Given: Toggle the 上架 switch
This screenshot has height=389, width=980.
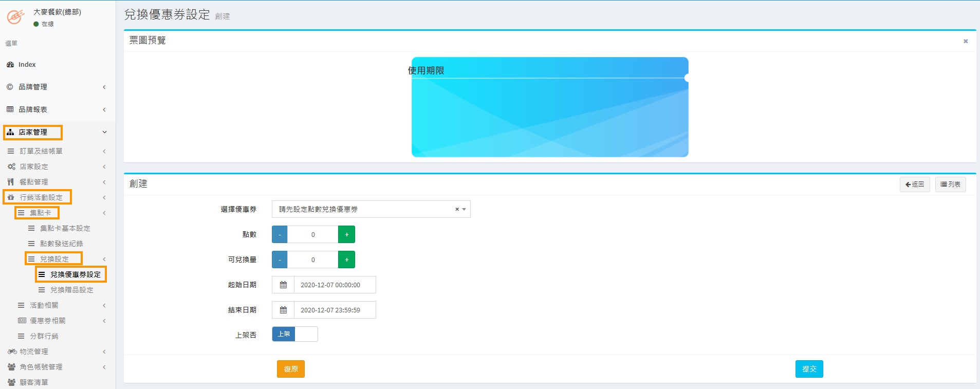Looking at the screenshot, I should tap(294, 334).
